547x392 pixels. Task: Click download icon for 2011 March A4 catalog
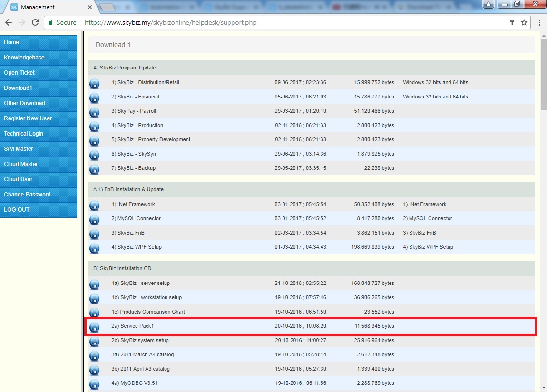94,356
